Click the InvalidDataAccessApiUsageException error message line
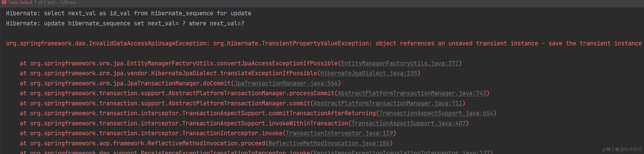The width and height of the screenshot is (644, 154). [324, 43]
